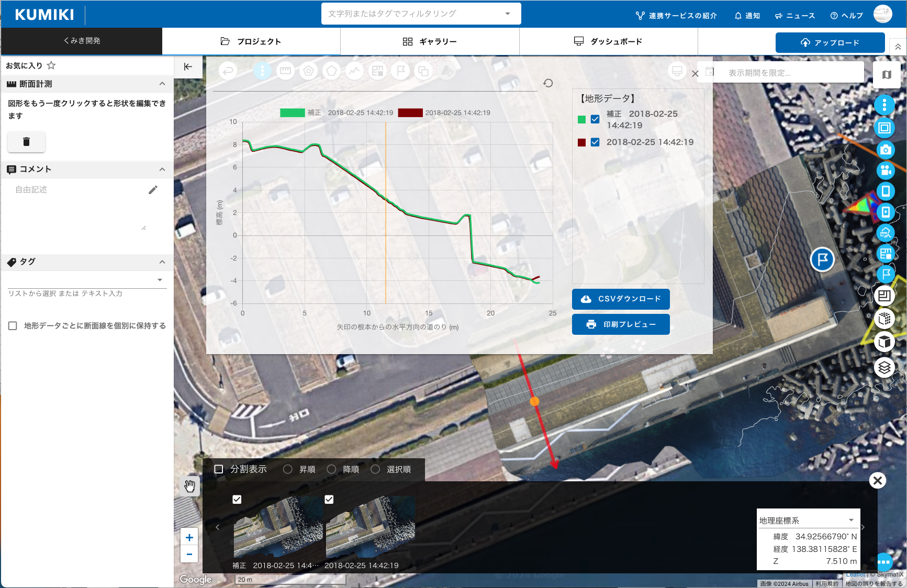Open ヘルプ menu

click(846, 16)
